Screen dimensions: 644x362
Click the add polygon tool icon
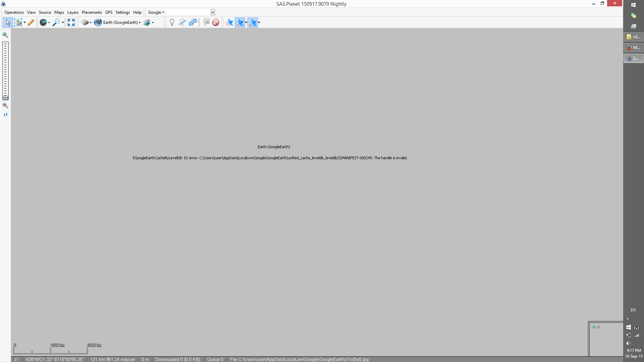point(193,22)
